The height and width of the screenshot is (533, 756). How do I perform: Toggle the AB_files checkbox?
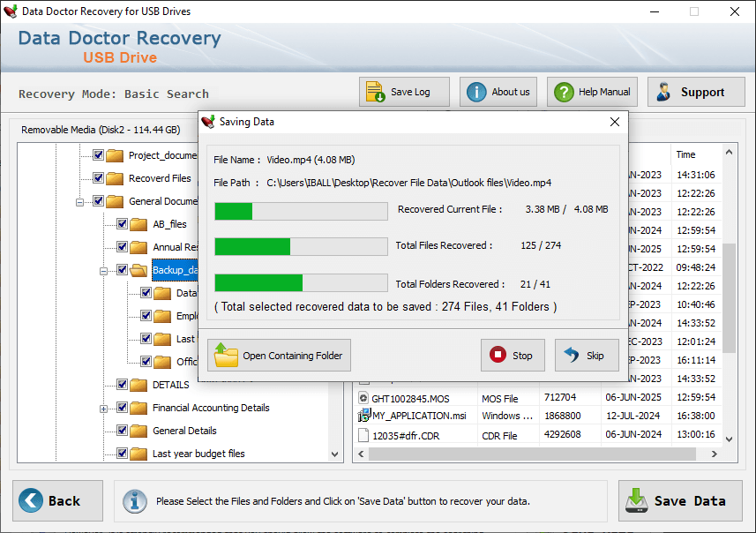[x=122, y=224]
